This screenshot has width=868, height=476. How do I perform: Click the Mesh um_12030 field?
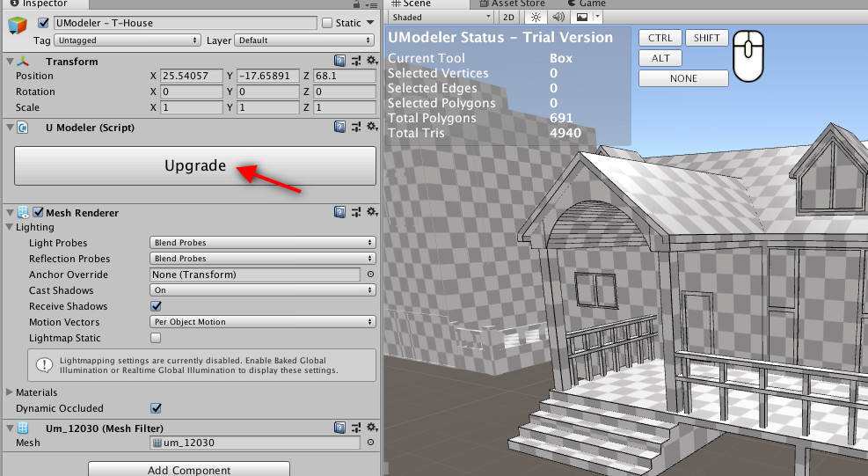tap(255, 443)
